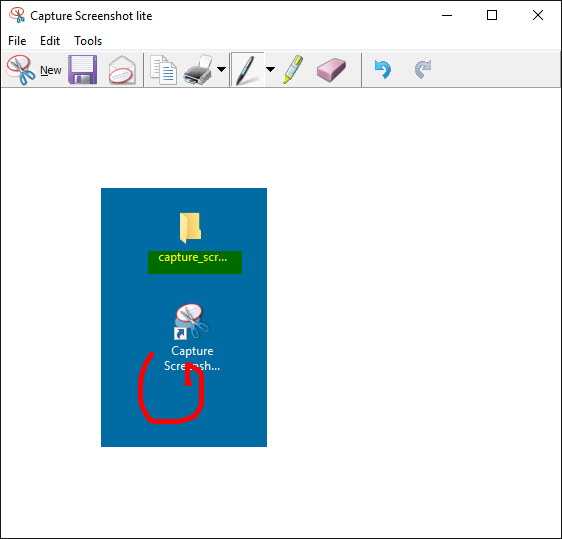
Task: Open the Tools menu
Action: (x=88, y=41)
